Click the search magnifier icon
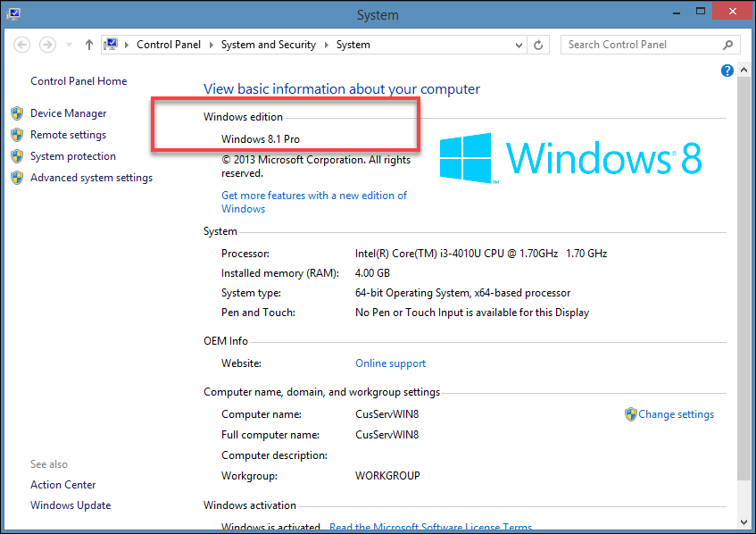 [x=728, y=45]
